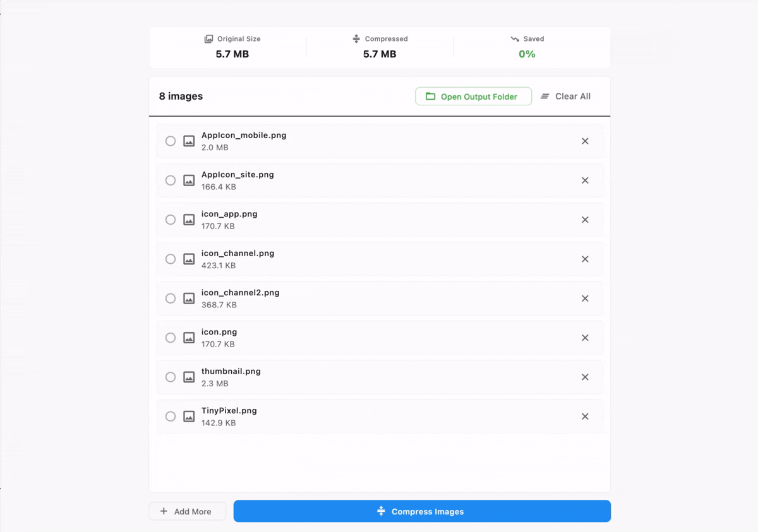
Task: Open Output Folder
Action: coord(473,97)
